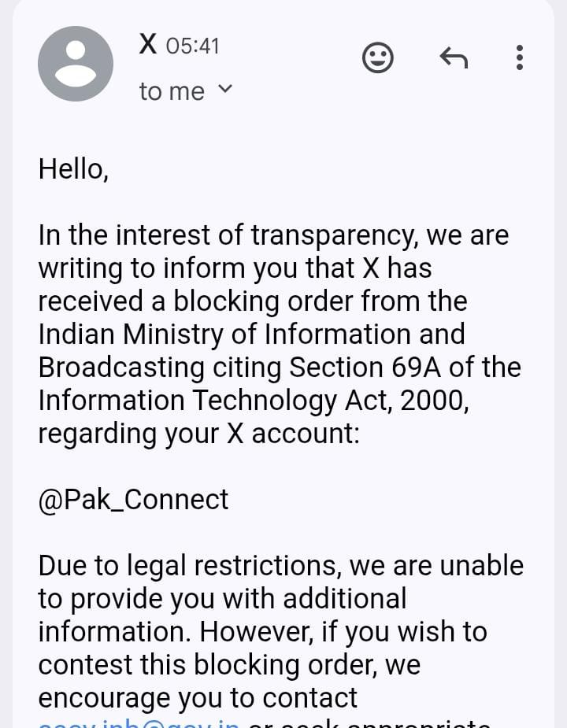Add an emoji reaction to the email
The image size is (567, 728).
(x=378, y=57)
